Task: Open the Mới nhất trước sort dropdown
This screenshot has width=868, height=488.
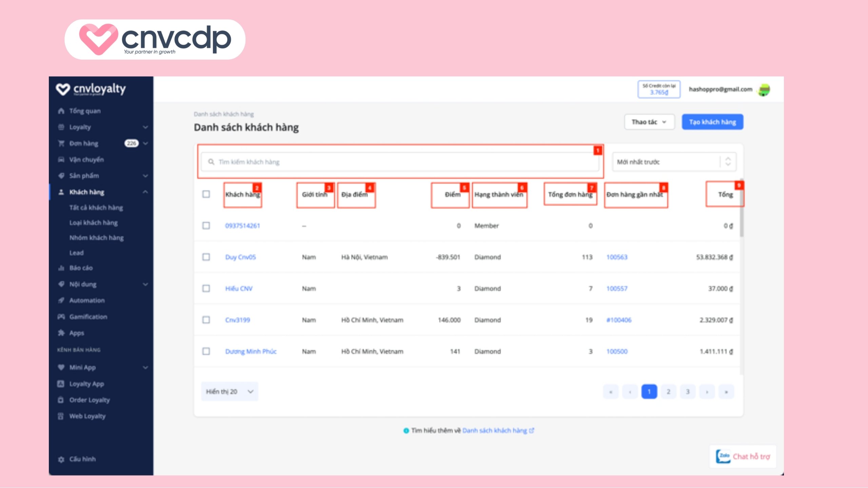Action: tap(674, 162)
